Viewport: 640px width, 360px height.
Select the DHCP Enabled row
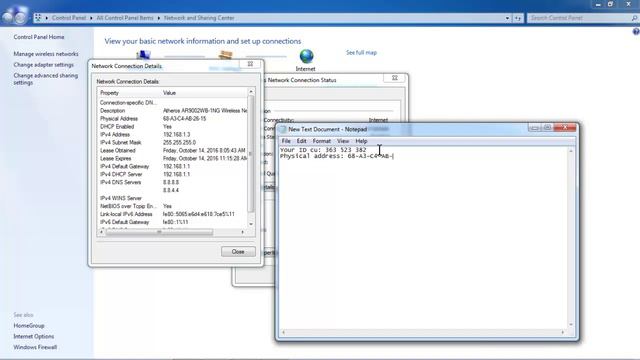pos(173,127)
